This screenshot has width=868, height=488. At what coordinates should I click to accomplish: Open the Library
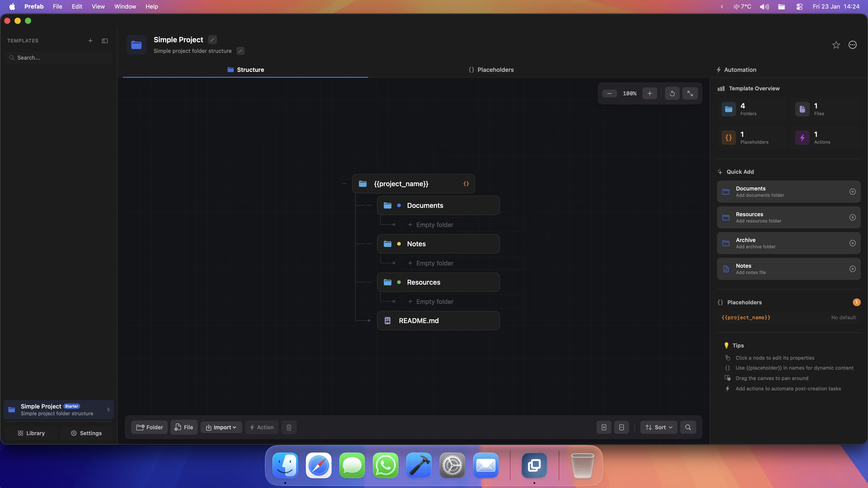[31, 433]
